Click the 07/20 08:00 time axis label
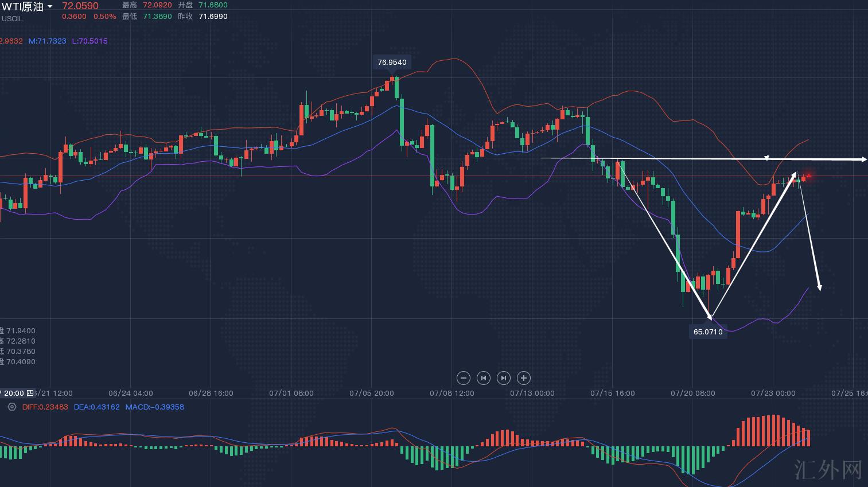The height and width of the screenshot is (487, 868). [x=692, y=394]
